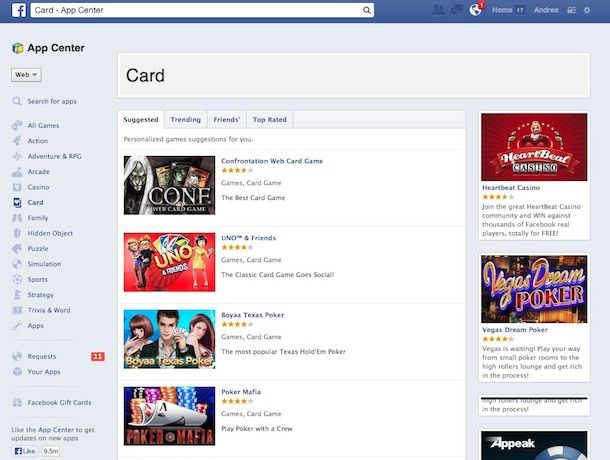Click the Requests sidebar icon
This screenshot has height=460, width=610.
(x=17, y=356)
